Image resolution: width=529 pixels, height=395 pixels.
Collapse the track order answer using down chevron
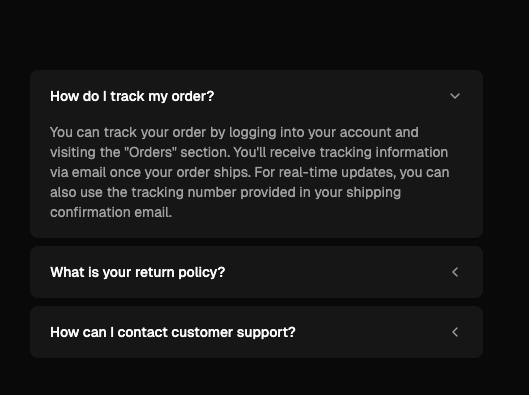455,96
